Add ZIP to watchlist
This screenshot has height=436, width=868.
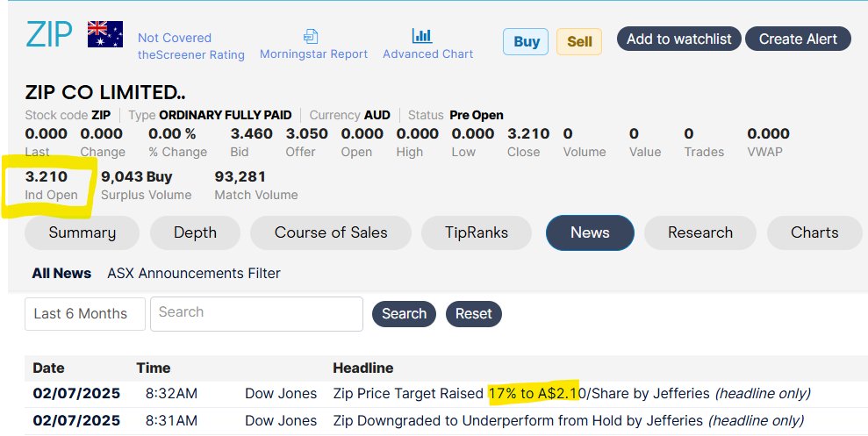[x=678, y=39]
